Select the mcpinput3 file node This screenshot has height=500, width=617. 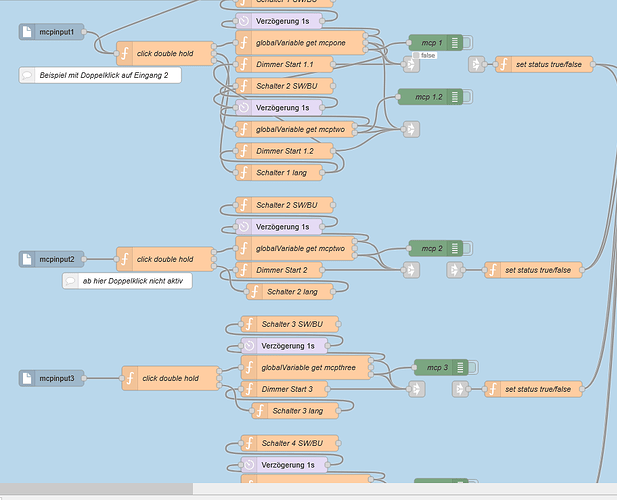point(52,378)
